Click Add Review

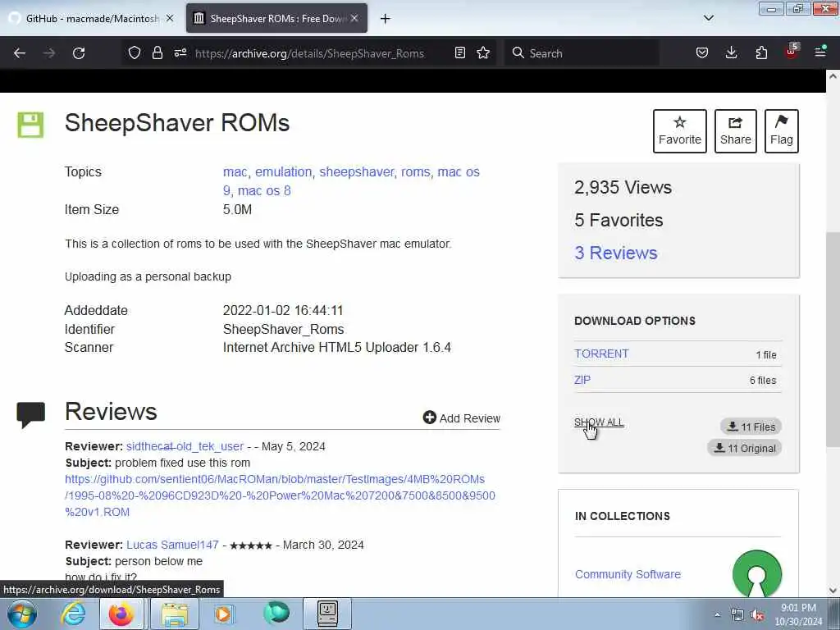point(461,418)
